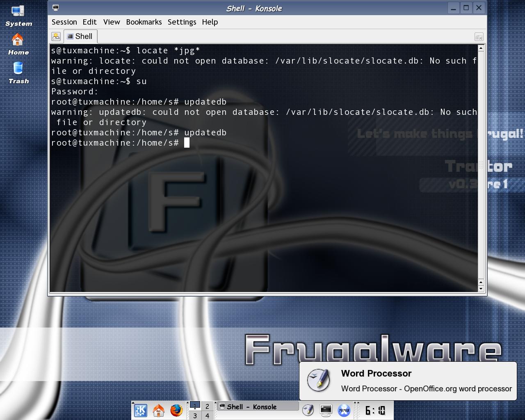Switch to virtual desktop 1
Viewport: 525px width, 420px height.
click(195, 406)
